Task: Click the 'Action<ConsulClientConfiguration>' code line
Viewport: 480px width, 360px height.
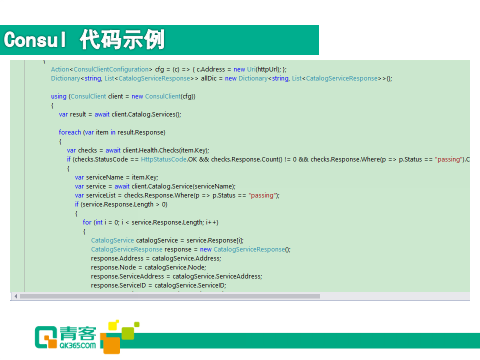Action: [x=169, y=69]
